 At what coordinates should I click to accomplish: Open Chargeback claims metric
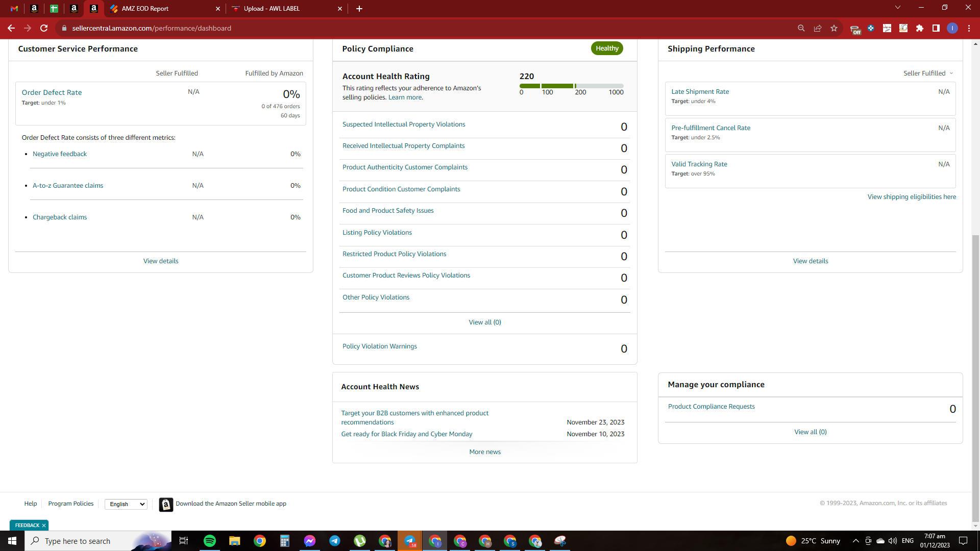click(60, 217)
